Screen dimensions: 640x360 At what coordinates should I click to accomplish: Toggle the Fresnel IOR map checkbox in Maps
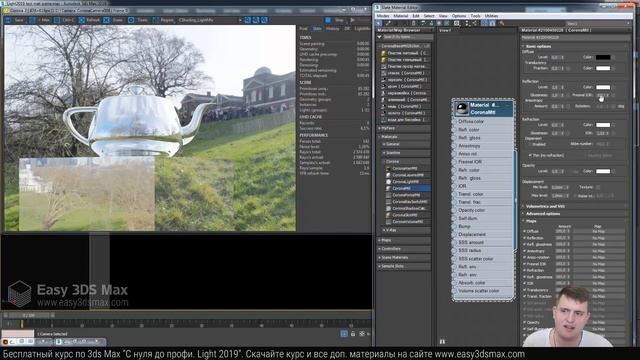(x=524, y=264)
